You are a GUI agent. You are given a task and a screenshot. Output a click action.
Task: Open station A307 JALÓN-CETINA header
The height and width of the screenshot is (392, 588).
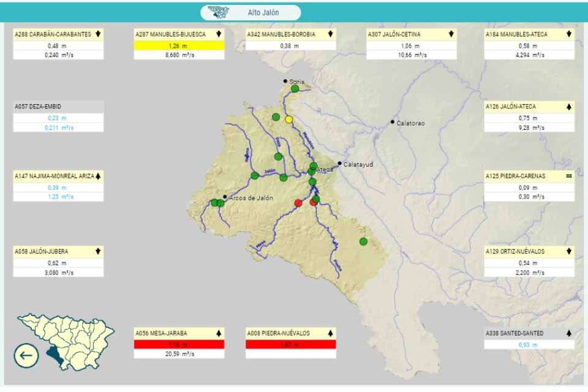[x=412, y=34]
